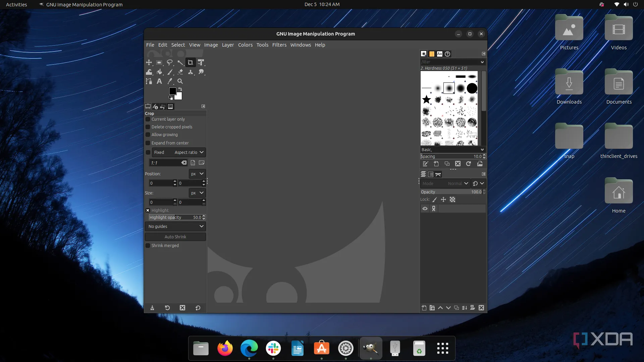Enable Shrink merged checkbox
644x362 pixels.
pyautogui.click(x=148, y=246)
